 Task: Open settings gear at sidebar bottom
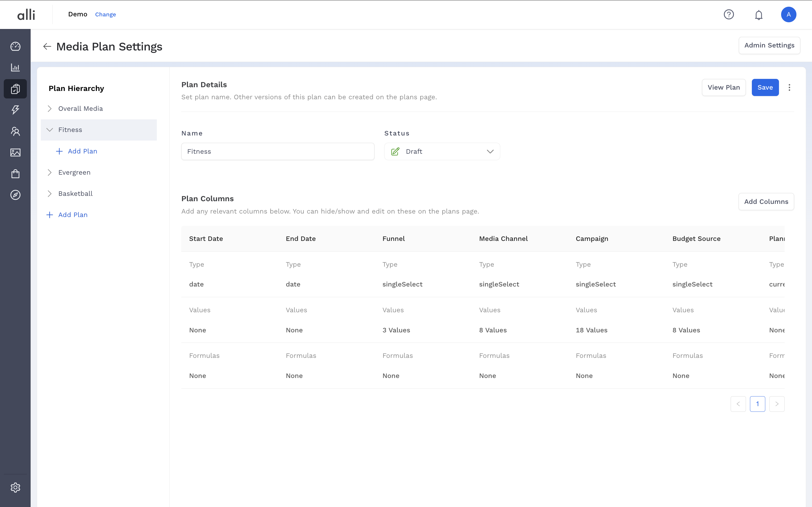coord(15,487)
